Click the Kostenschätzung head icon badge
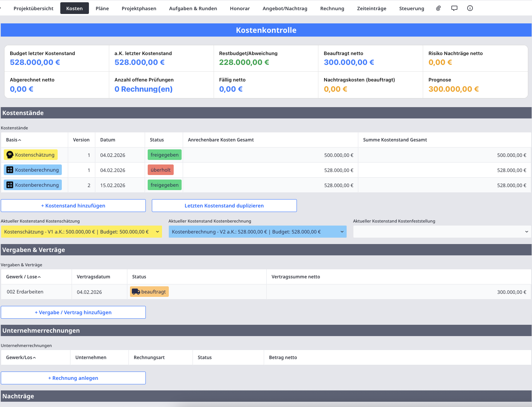 [10, 155]
